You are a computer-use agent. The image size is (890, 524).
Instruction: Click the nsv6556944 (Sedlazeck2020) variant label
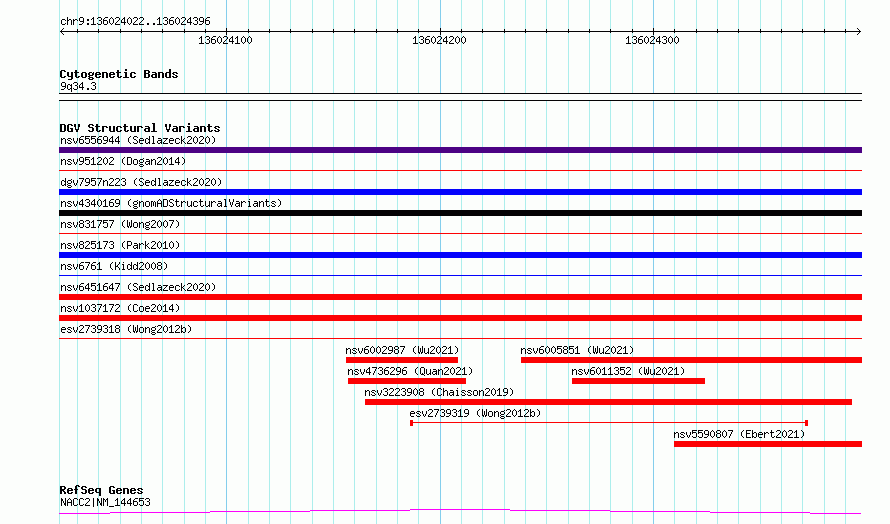138,140
